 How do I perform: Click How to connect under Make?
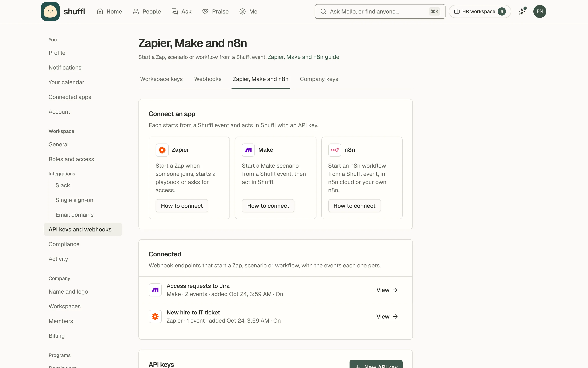[x=268, y=206]
